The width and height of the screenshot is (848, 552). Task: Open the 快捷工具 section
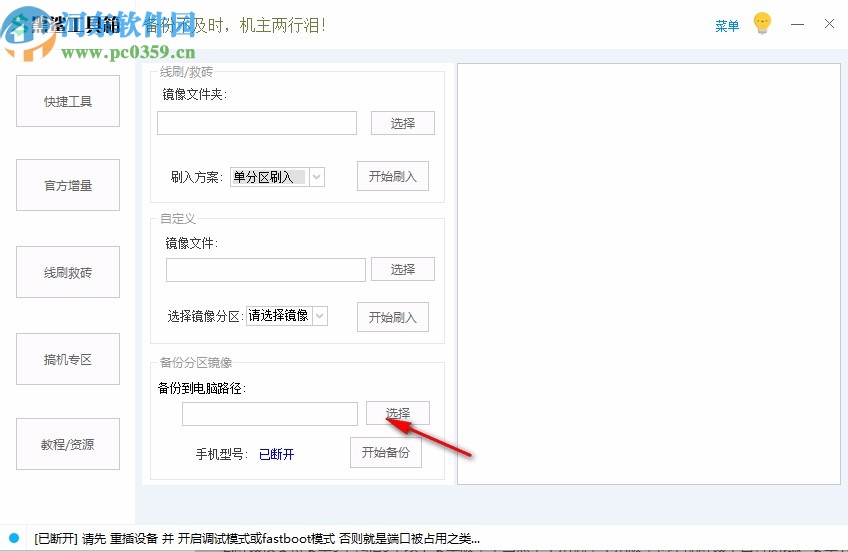click(68, 101)
